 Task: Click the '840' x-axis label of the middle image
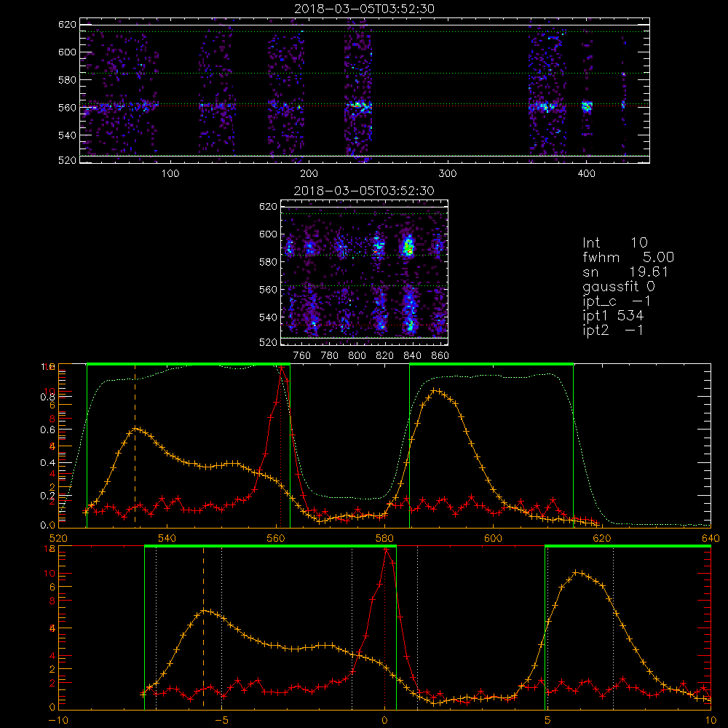click(x=412, y=356)
